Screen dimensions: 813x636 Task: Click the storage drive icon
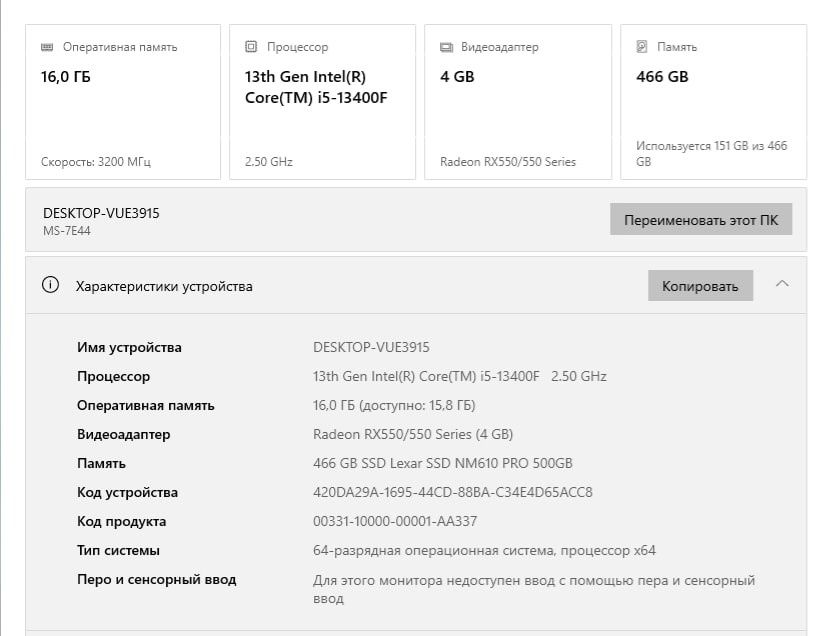[642, 47]
